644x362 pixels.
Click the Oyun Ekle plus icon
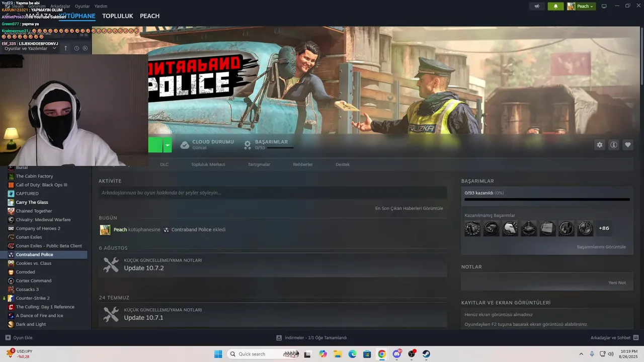(x=8, y=338)
